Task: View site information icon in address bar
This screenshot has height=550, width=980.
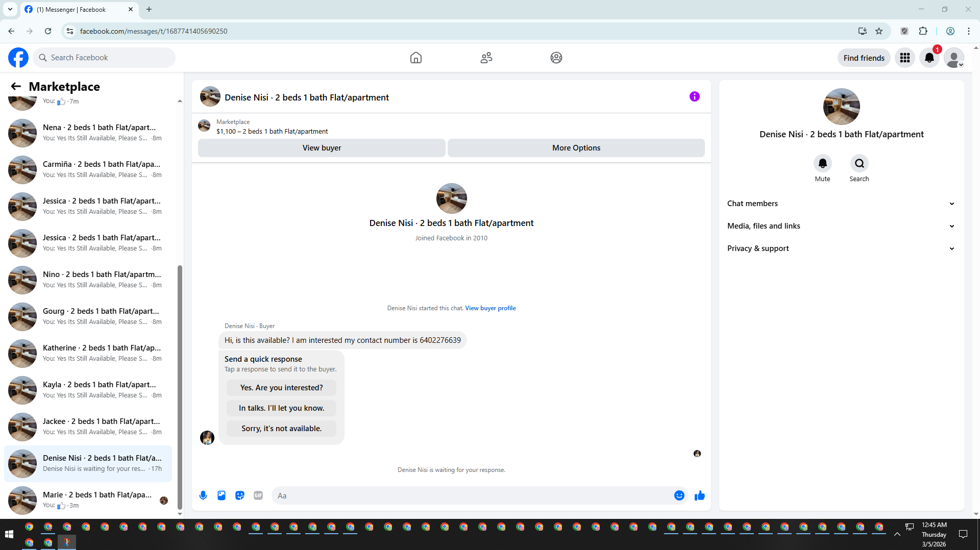Action: (70, 31)
